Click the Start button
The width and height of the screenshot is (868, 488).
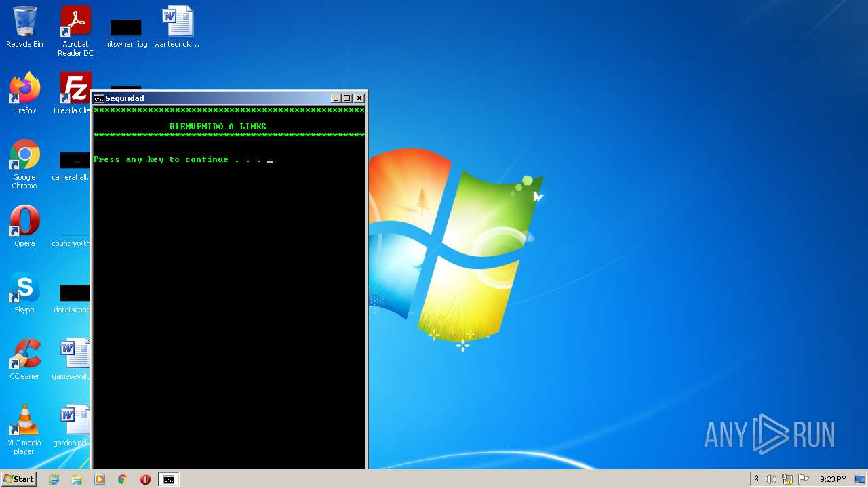coord(18,479)
